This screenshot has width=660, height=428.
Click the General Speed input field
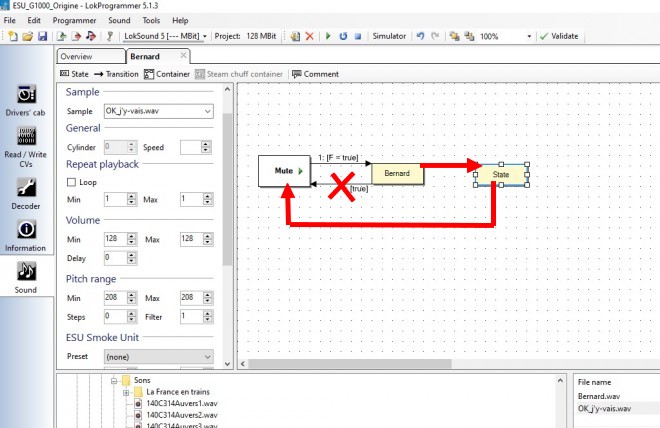[x=190, y=147]
